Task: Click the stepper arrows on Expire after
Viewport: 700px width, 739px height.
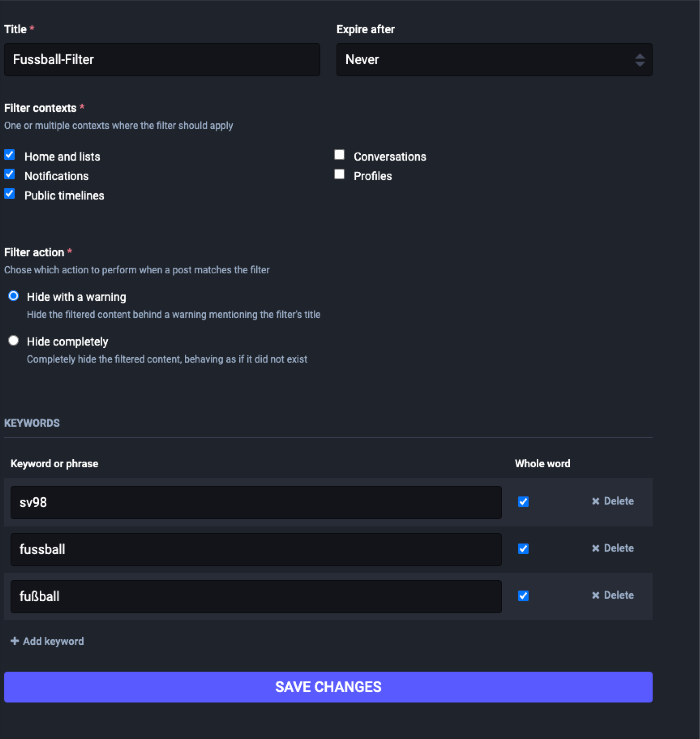Action: pos(639,60)
